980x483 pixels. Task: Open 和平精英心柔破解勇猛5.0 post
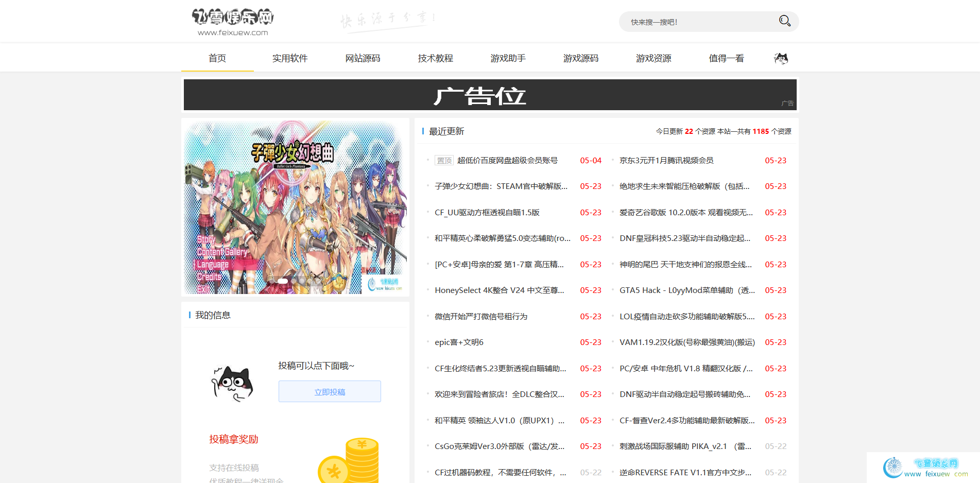[503, 238]
